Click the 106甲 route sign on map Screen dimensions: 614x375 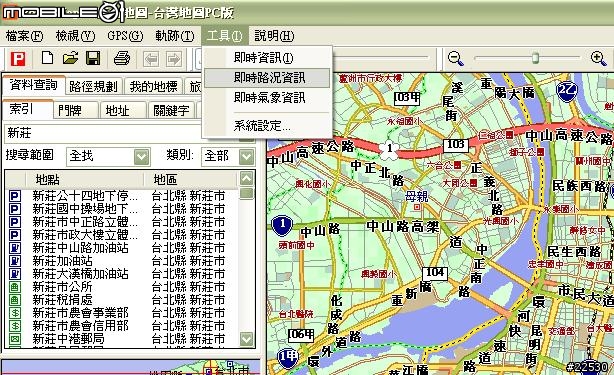click(x=301, y=334)
